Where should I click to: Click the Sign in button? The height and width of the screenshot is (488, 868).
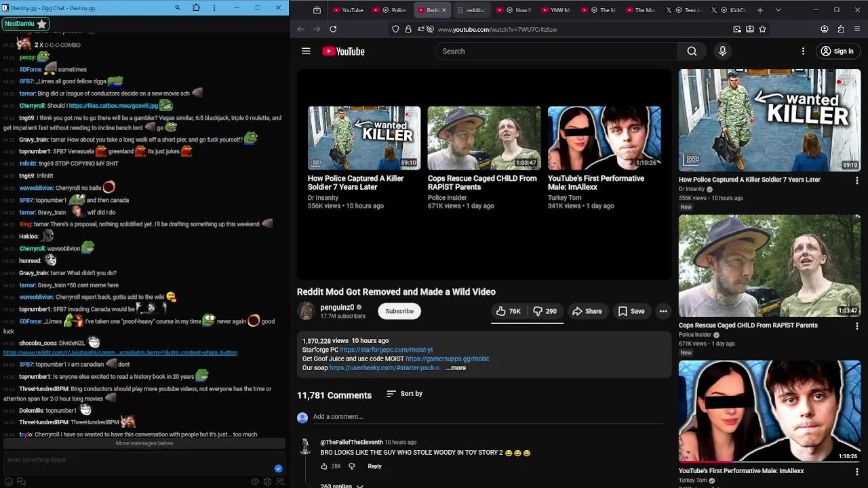[x=837, y=52]
